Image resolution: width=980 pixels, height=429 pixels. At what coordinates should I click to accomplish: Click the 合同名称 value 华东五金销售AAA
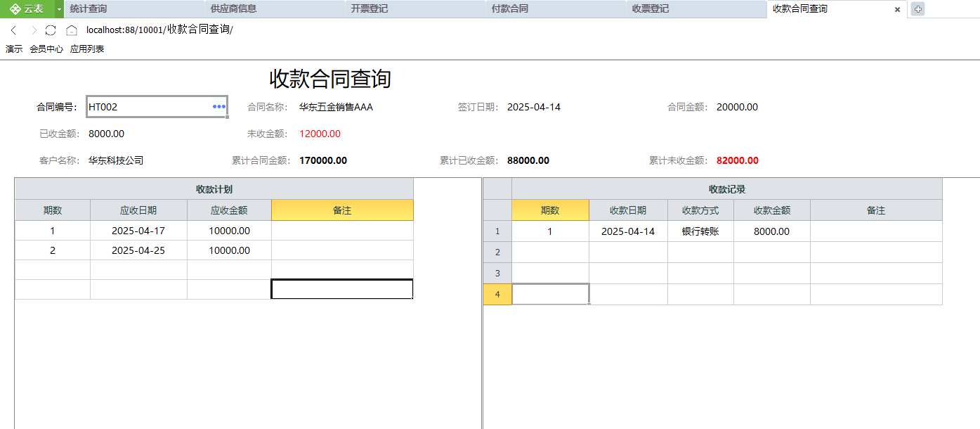click(336, 107)
